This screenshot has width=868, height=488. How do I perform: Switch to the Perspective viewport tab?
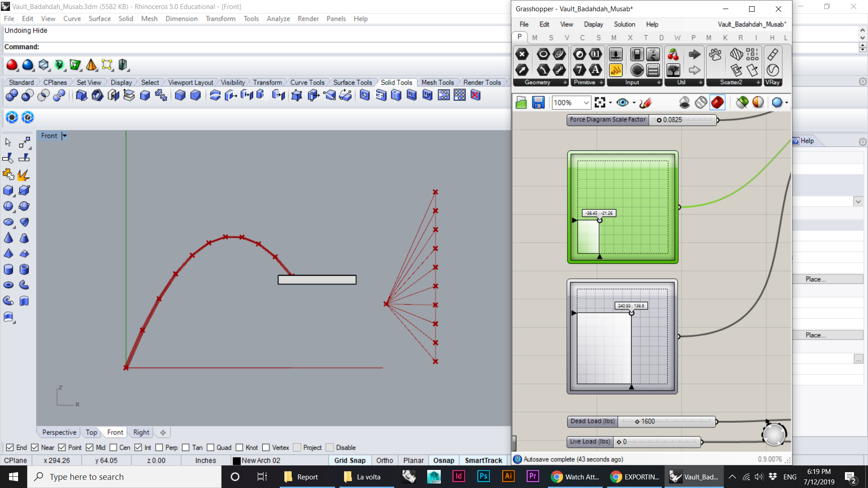[x=59, y=432]
